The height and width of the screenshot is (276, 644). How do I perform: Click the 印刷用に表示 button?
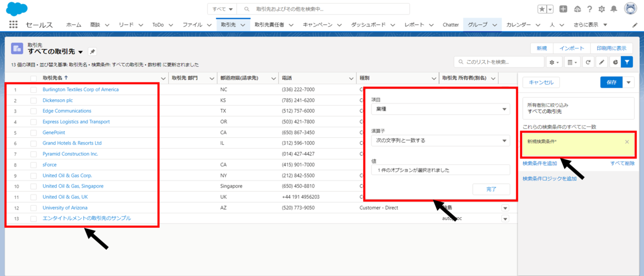click(x=611, y=48)
